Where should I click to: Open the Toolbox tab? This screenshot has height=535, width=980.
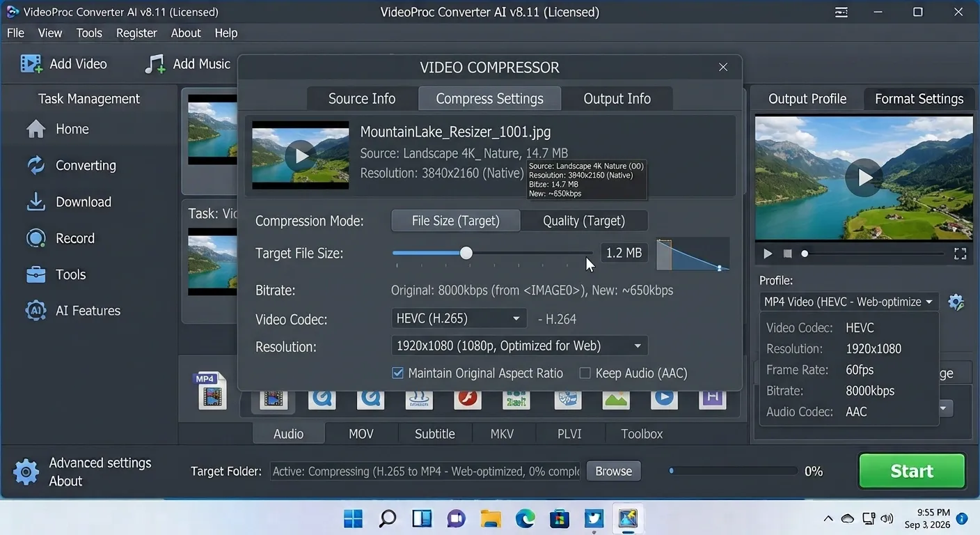click(642, 433)
